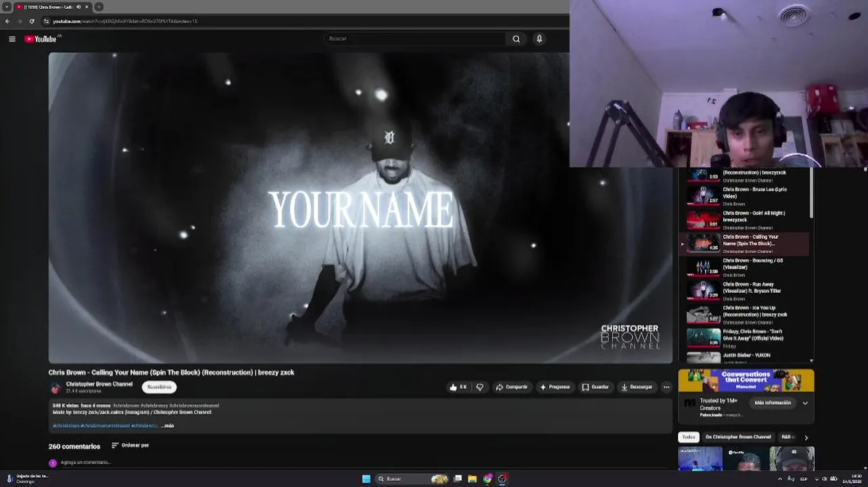Open the weather widget on taskbar
The width and height of the screenshot is (868, 487).
pyautogui.click(x=28, y=478)
